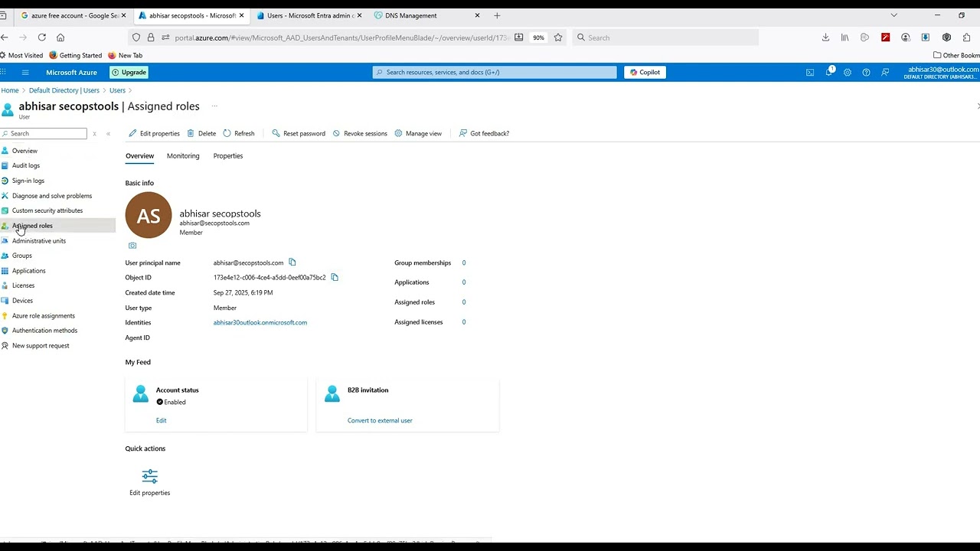Open Firefox downloads panel
Image resolution: width=980 pixels, height=551 pixels.
coord(825,37)
